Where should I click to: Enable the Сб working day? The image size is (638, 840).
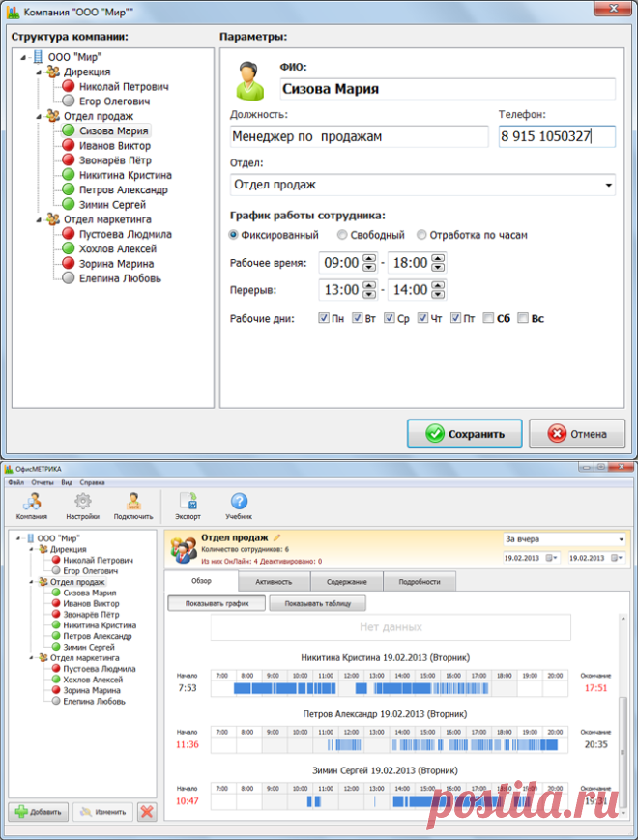[488, 318]
